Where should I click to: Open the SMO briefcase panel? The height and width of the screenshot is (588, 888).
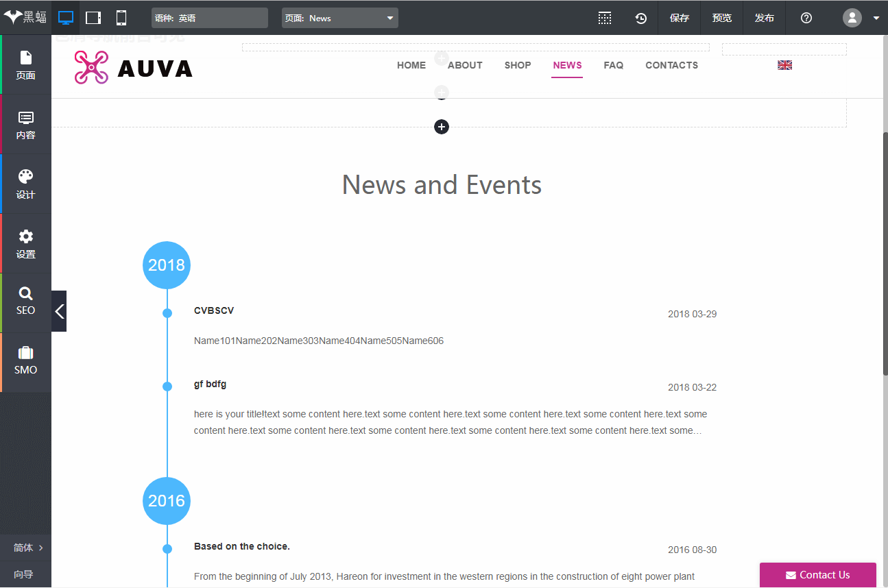[x=26, y=360]
